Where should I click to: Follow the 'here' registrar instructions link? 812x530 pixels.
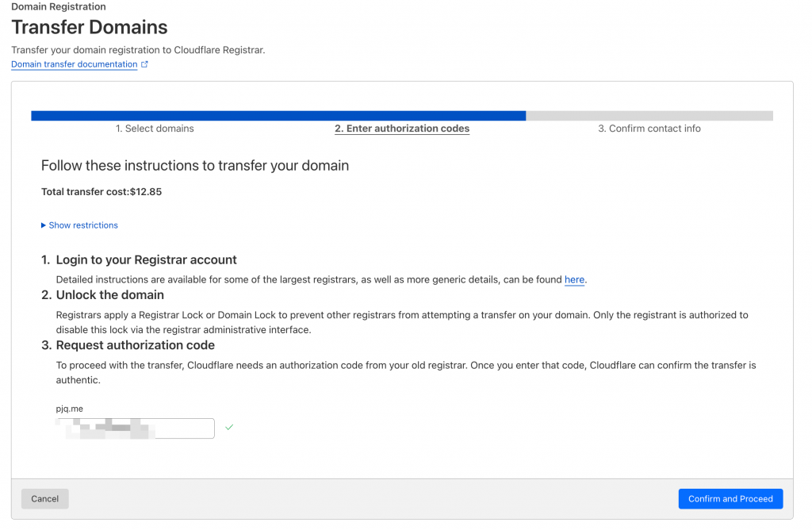574,279
